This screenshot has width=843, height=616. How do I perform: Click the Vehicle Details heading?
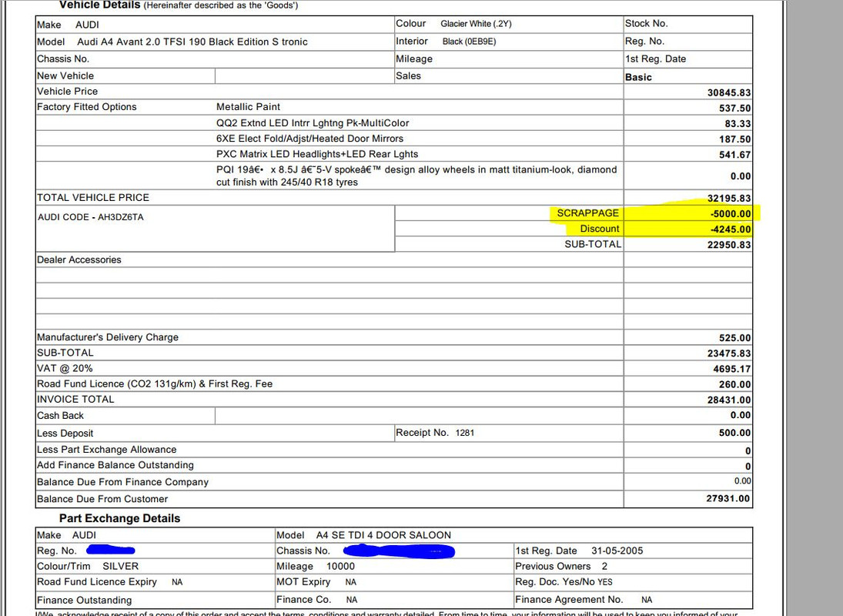pos(100,5)
